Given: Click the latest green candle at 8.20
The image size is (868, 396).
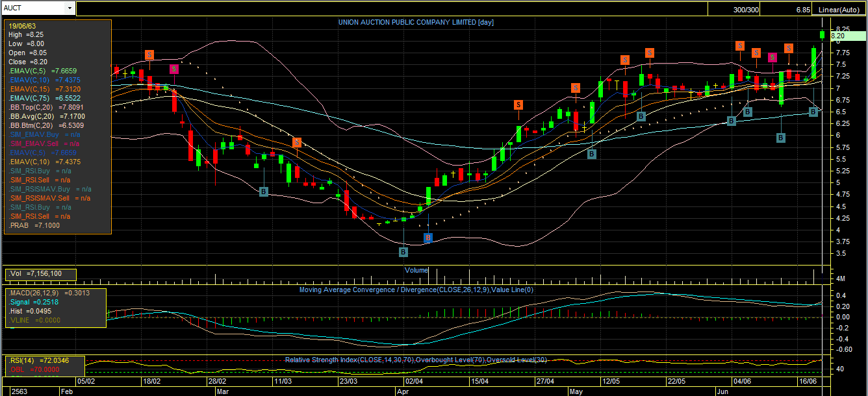Looking at the screenshot, I should pyautogui.click(x=822, y=34).
